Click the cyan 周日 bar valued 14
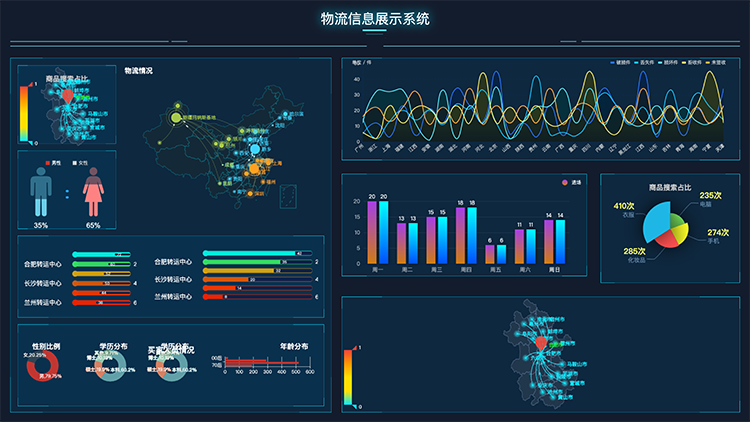750x422 pixels. [561, 242]
